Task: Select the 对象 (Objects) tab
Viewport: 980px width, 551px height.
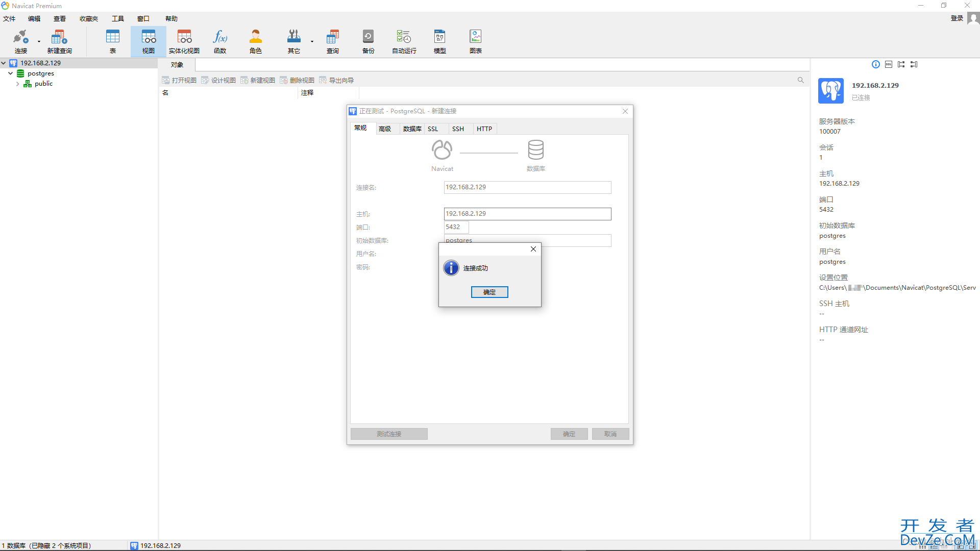Action: point(177,65)
